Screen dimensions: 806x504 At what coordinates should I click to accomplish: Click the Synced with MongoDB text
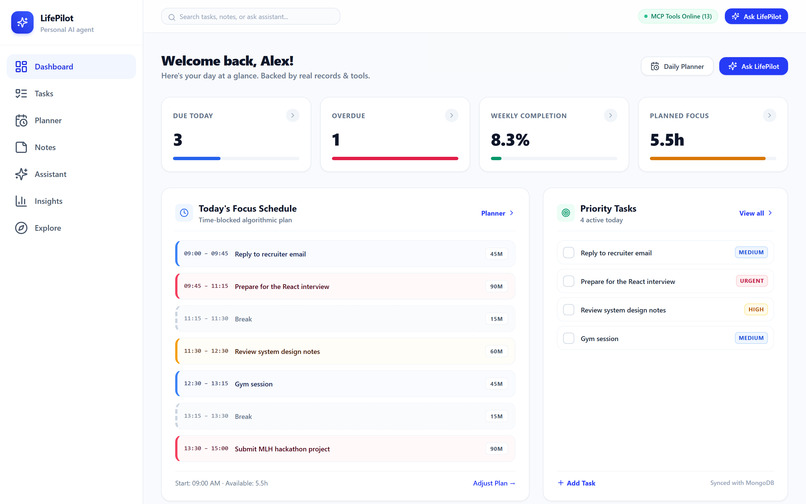tap(742, 483)
